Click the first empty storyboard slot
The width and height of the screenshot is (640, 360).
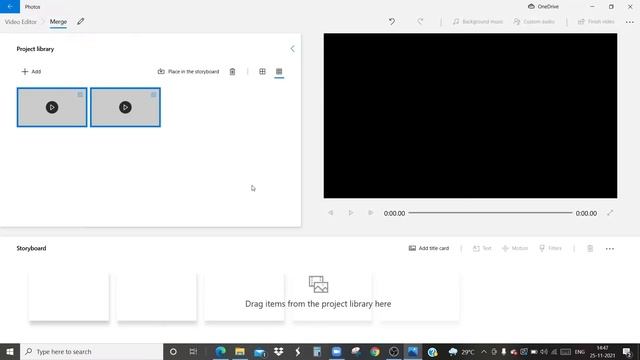(69, 297)
